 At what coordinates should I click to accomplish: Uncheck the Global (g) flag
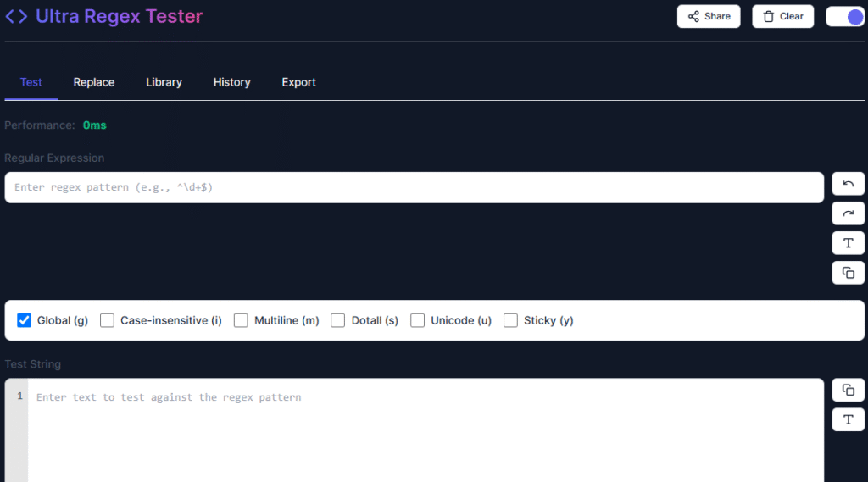click(x=24, y=320)
